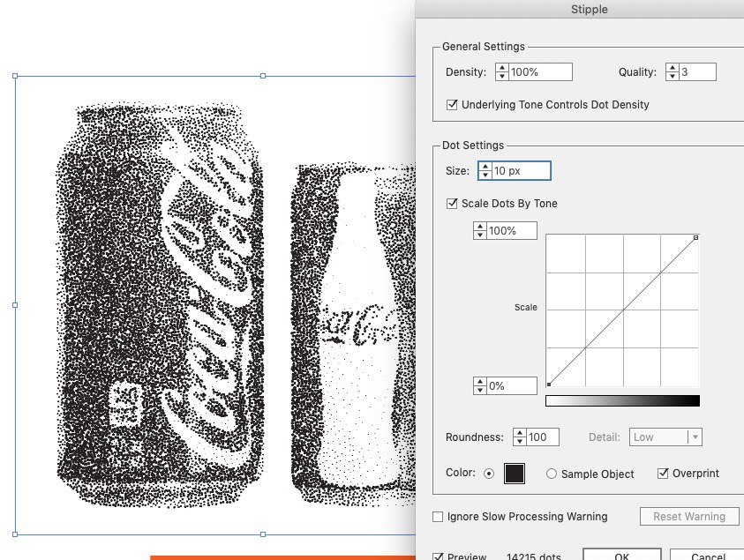This screenshot has width=744, height=560.
Task: Click the bottom-left selection handle on canvas
Action: coord(15,534)
